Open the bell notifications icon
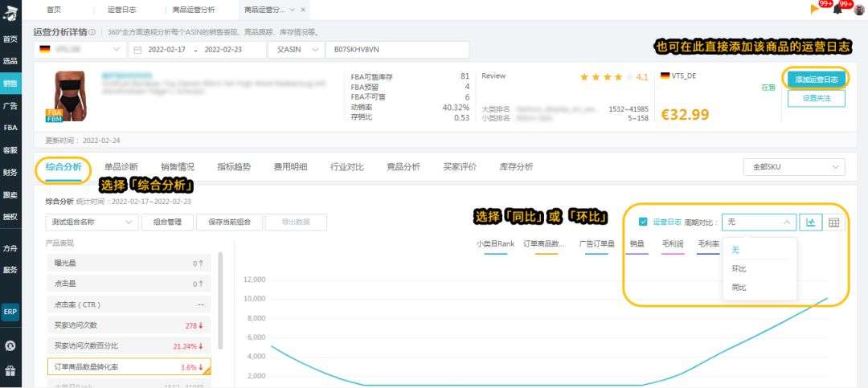Viewport: 868px width, 388px height. click(x=837, y=10)
